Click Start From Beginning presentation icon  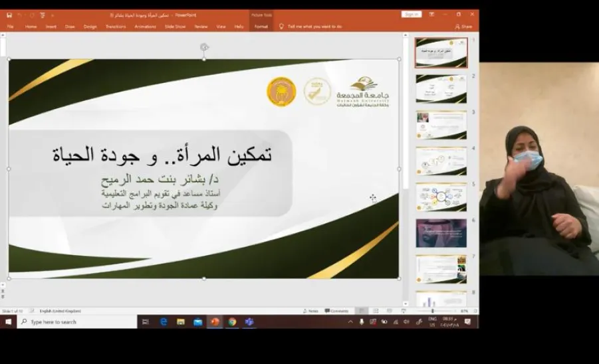[x=43, y=15]
